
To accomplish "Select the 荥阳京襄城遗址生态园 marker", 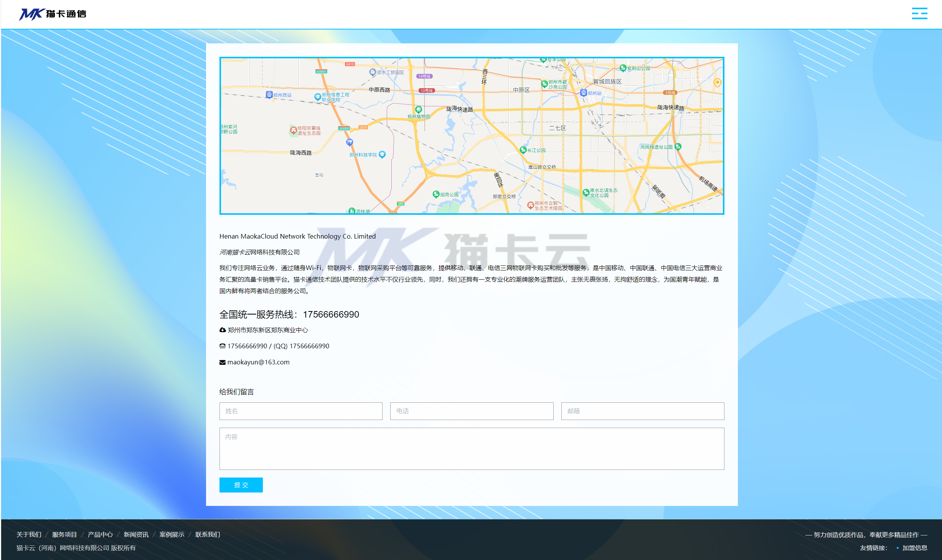I will [x=293, y=130].
